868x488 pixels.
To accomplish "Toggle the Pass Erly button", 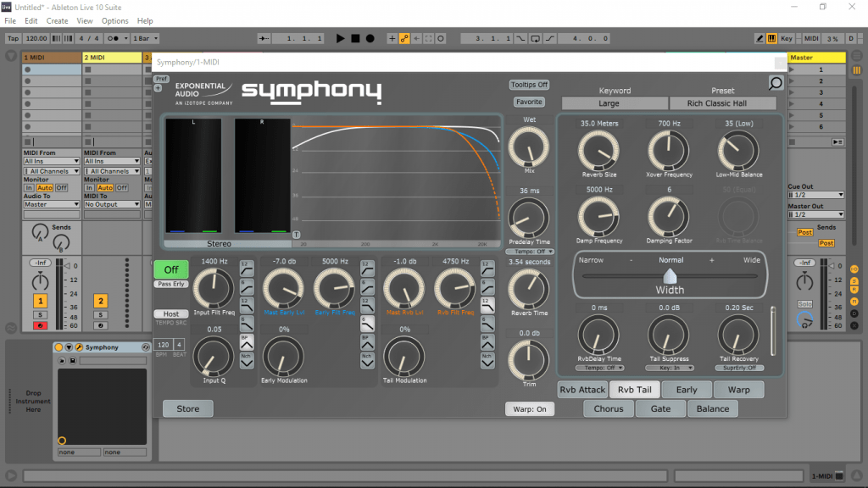I will [x=171, y=284].
